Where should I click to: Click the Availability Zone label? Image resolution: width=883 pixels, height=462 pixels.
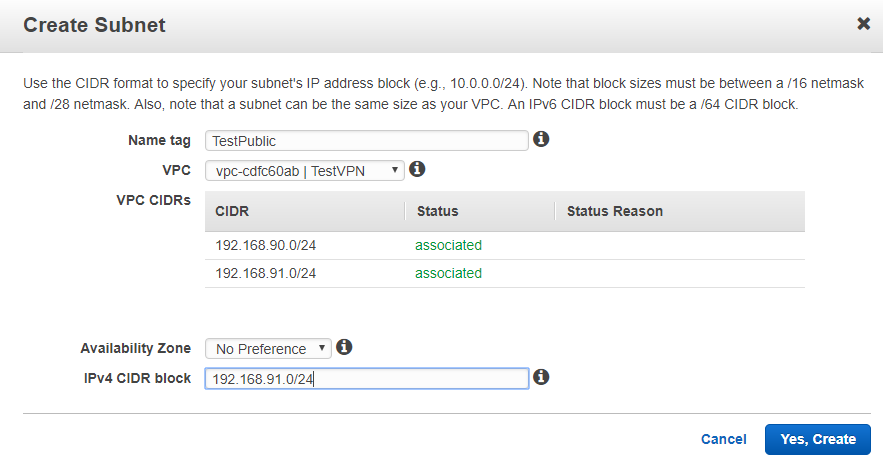pyautogui.click(x=136, y=349)
